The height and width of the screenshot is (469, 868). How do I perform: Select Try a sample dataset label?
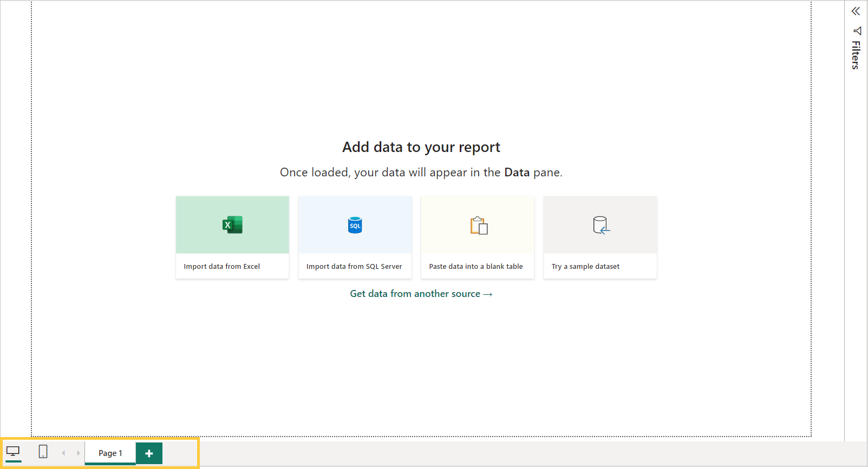585,266
